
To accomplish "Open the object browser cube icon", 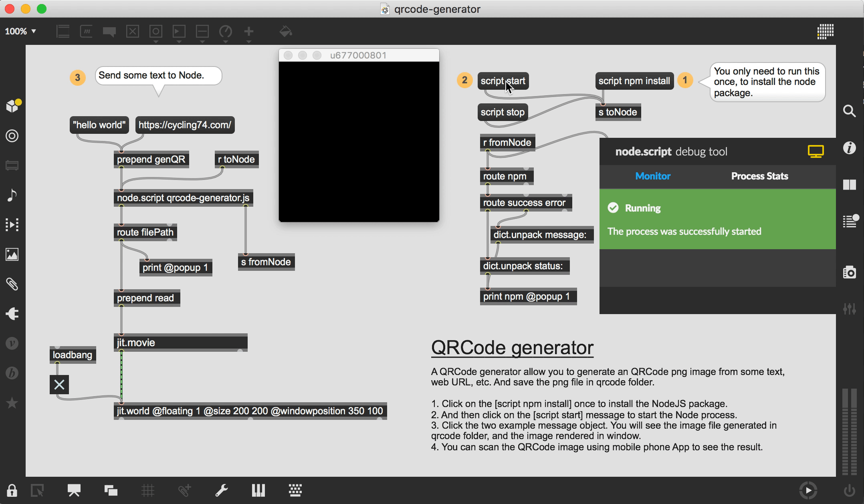I will tap(12, 106).
